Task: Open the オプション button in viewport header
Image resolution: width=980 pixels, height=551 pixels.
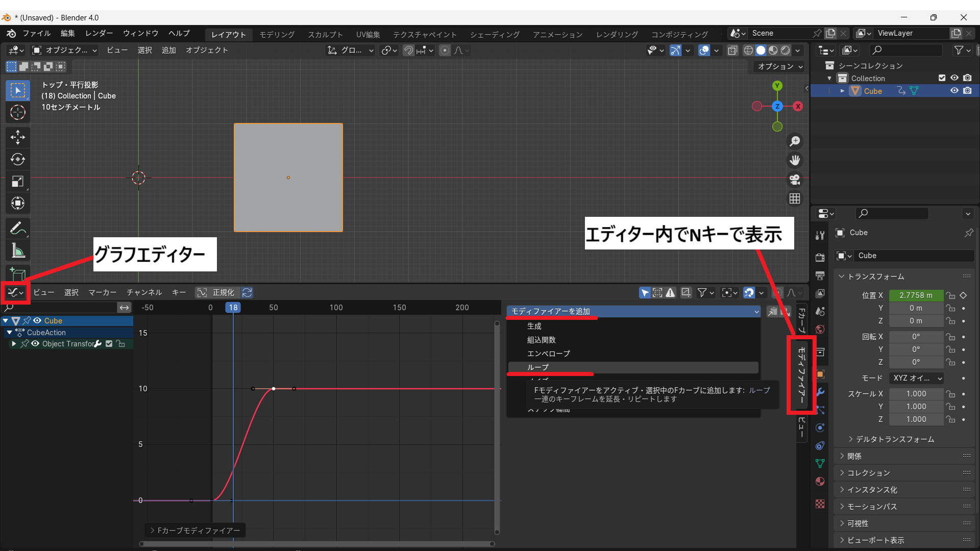Action: click(x=779, y=66)
